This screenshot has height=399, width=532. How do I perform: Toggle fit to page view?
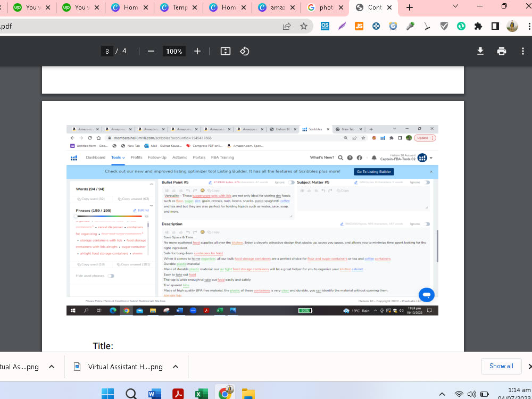tap(225, 51)
